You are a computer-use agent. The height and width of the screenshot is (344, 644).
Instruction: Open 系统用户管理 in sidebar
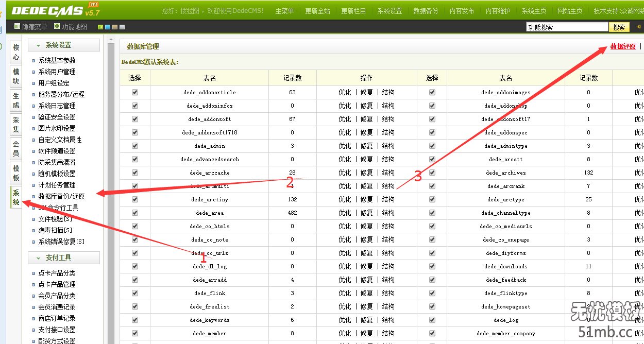[x=57, y=72]
